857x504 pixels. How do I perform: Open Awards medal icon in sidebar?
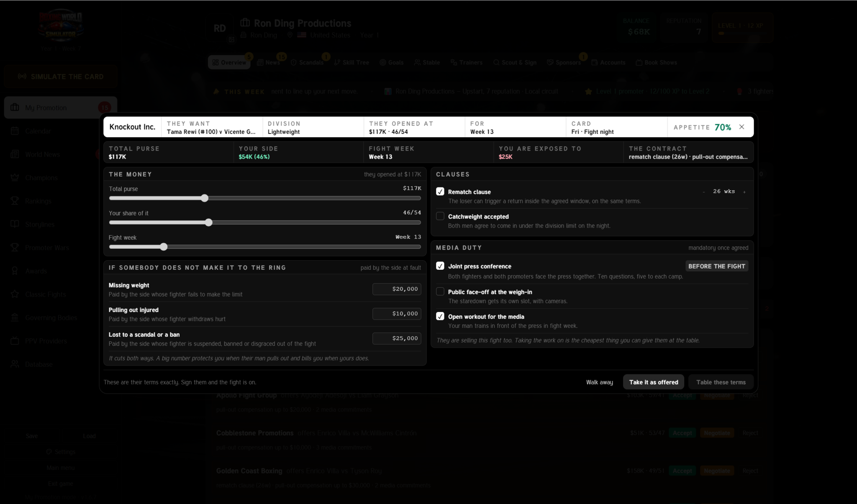[15, 271]
